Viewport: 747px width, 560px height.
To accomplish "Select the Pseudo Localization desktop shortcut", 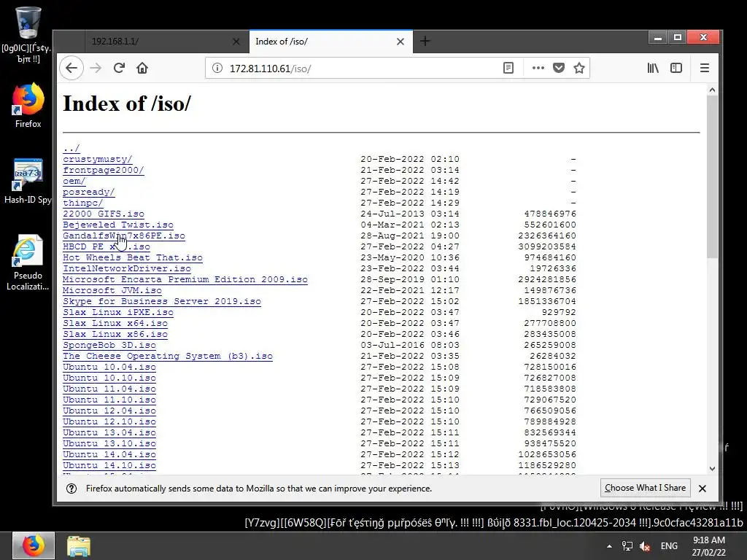I will [28, 262].
